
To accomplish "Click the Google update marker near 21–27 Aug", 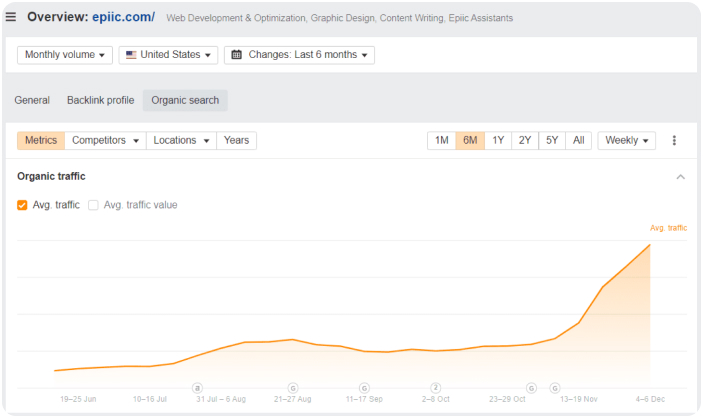I will pyautogui.click(x=293, y=387).
